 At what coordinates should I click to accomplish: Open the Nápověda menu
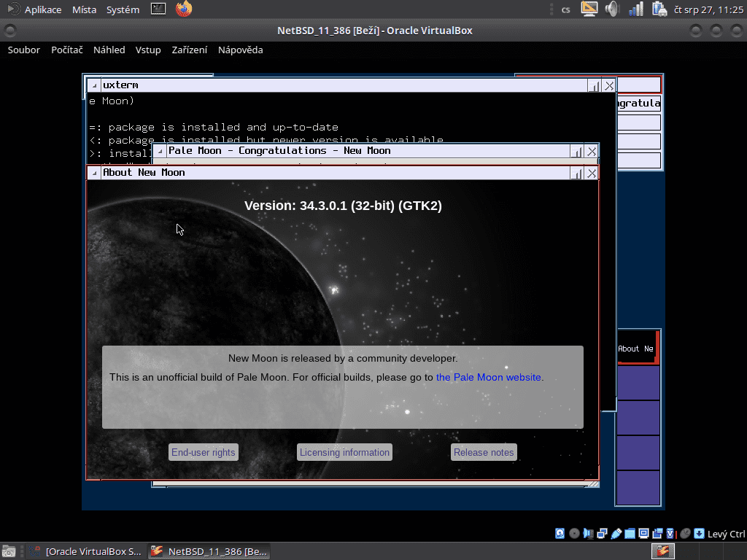[241, 50]
